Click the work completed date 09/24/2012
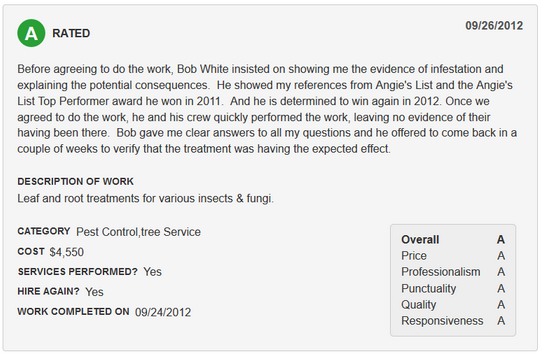 tap(163, 312)
